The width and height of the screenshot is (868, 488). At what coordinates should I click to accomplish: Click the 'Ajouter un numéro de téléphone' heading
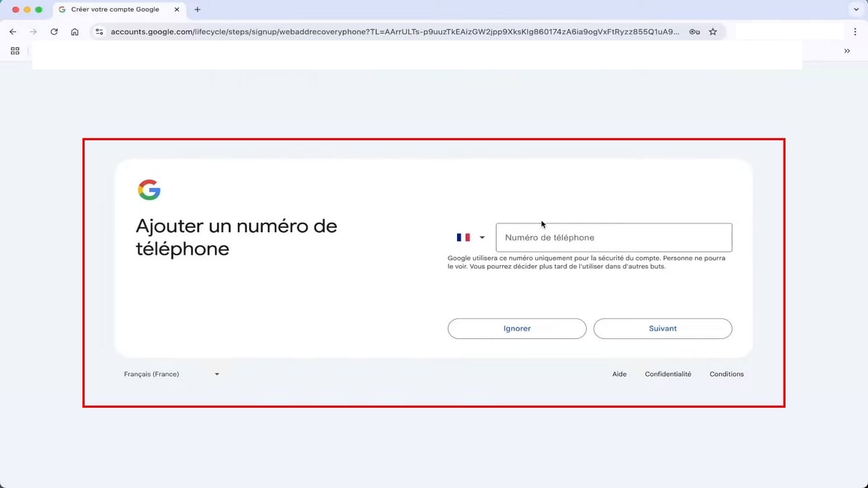[x=237, y=237]
